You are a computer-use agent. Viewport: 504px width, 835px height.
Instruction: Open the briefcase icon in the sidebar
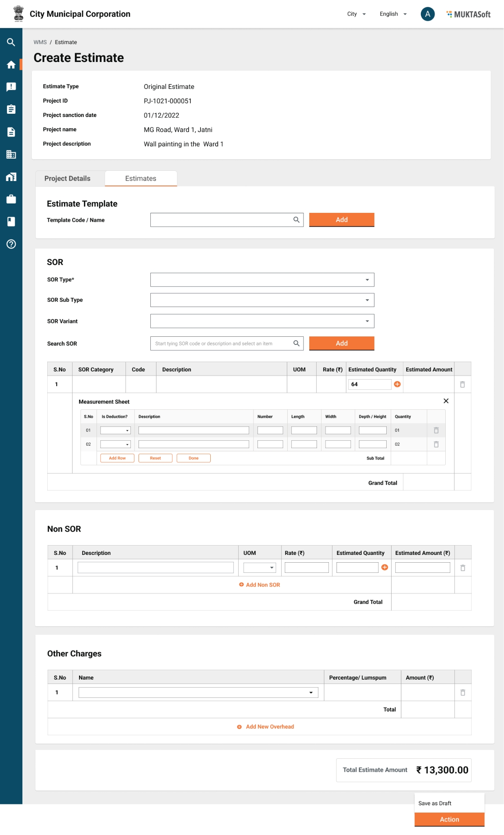[x=11, y=199]
